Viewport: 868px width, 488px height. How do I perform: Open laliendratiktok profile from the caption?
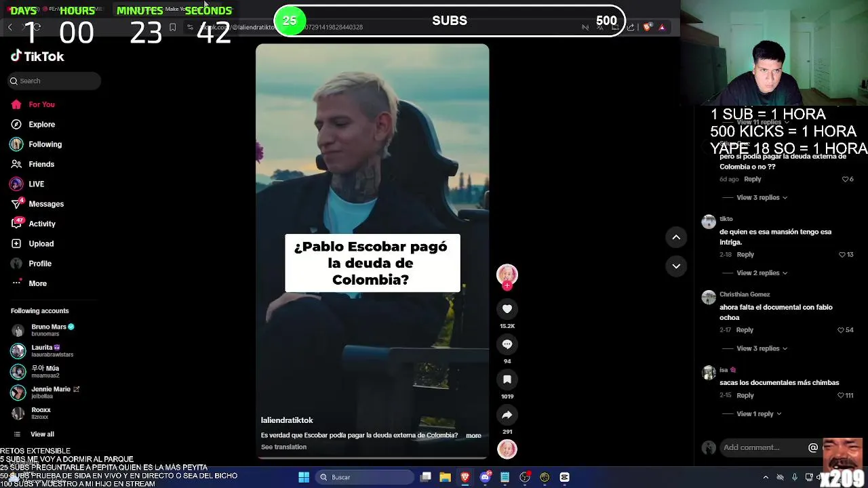tap(287, 420)
